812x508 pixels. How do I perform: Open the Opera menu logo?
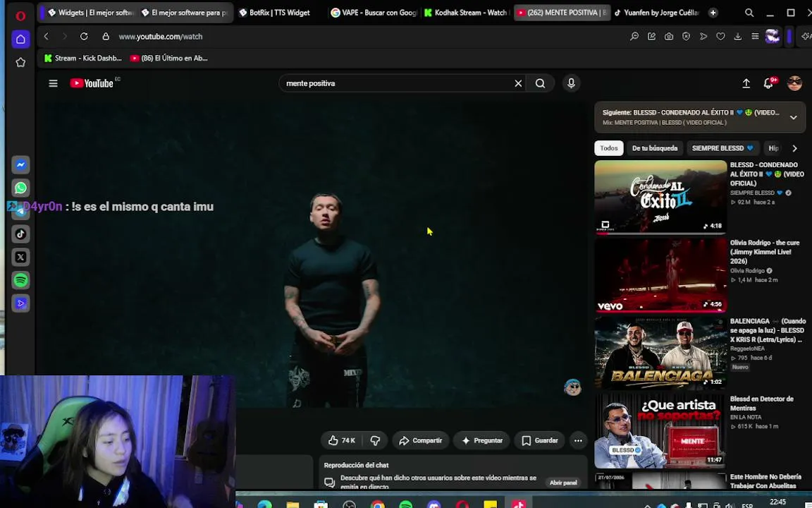(x=20, y=16)
